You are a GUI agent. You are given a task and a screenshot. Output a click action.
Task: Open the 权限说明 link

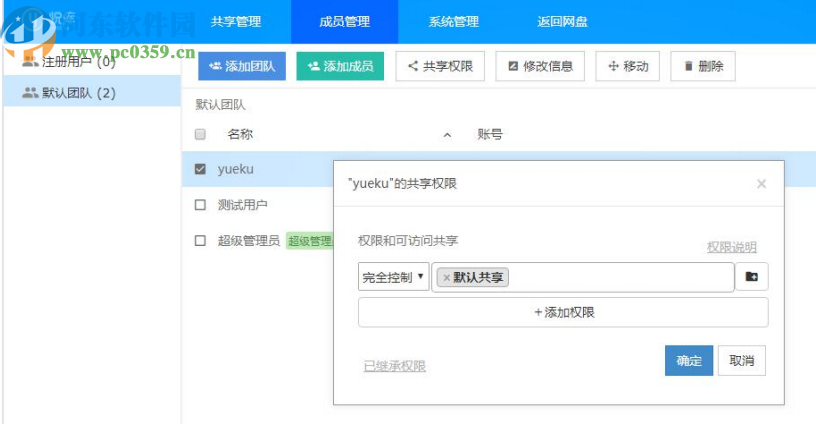point(731,247)
